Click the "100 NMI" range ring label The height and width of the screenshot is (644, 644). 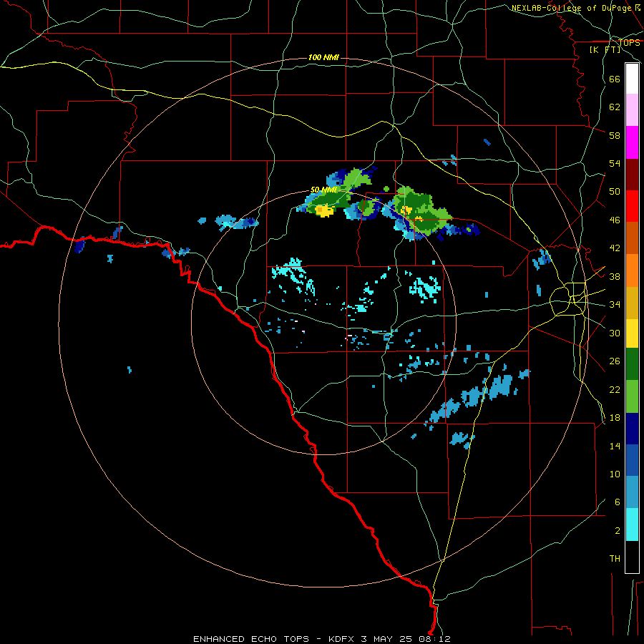(x=323, y=57)
